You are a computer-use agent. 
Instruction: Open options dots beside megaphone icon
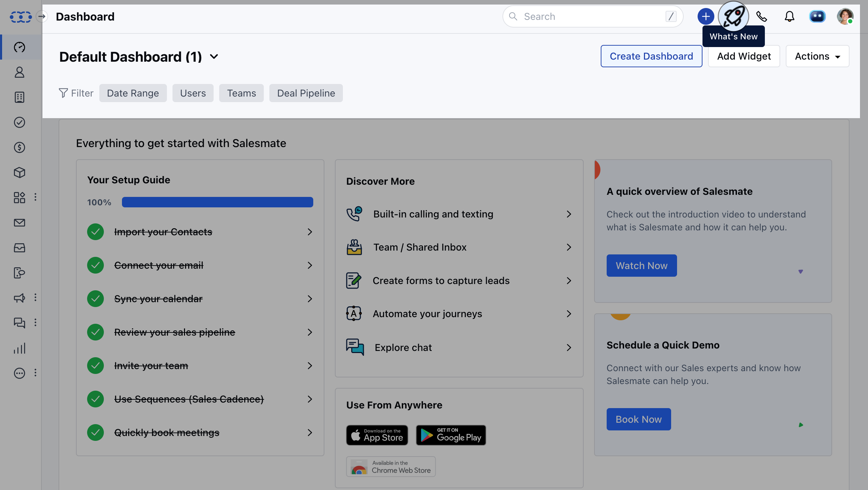coord(36,298)
